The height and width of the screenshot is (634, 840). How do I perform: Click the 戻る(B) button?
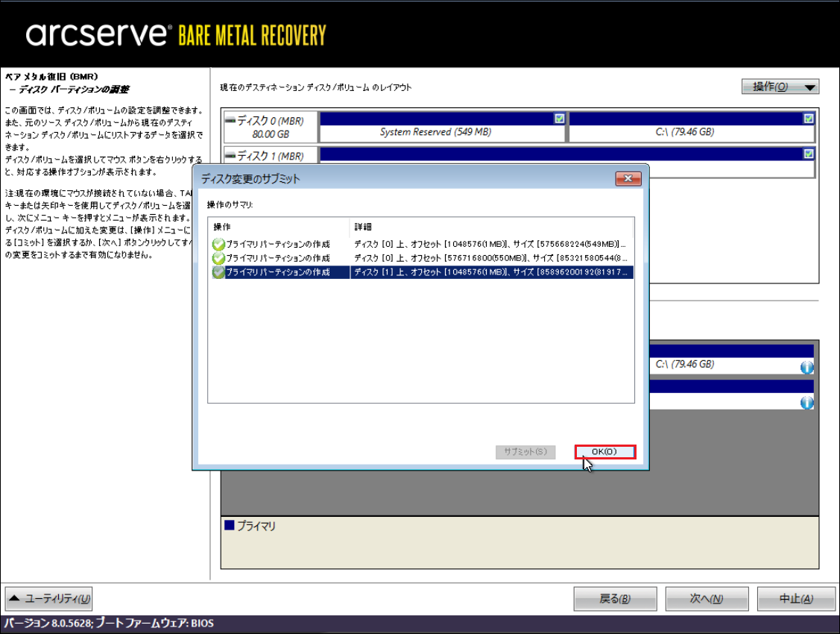[615, 599]
